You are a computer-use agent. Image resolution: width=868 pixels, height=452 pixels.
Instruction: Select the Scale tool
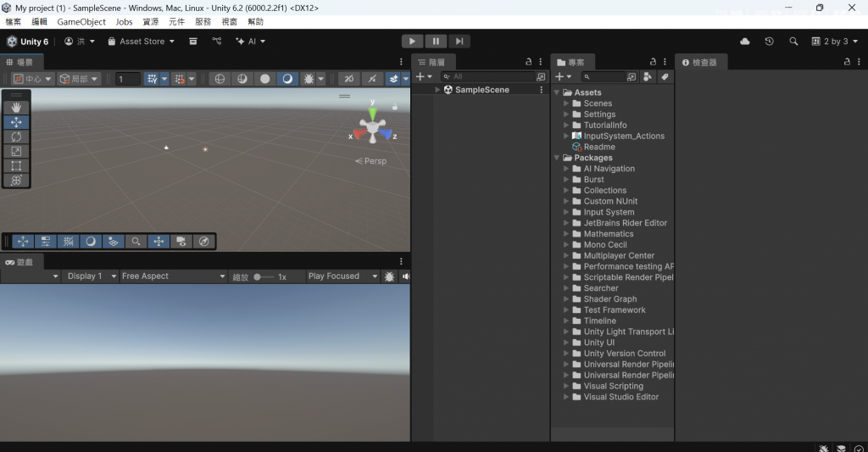click(16, 151)
